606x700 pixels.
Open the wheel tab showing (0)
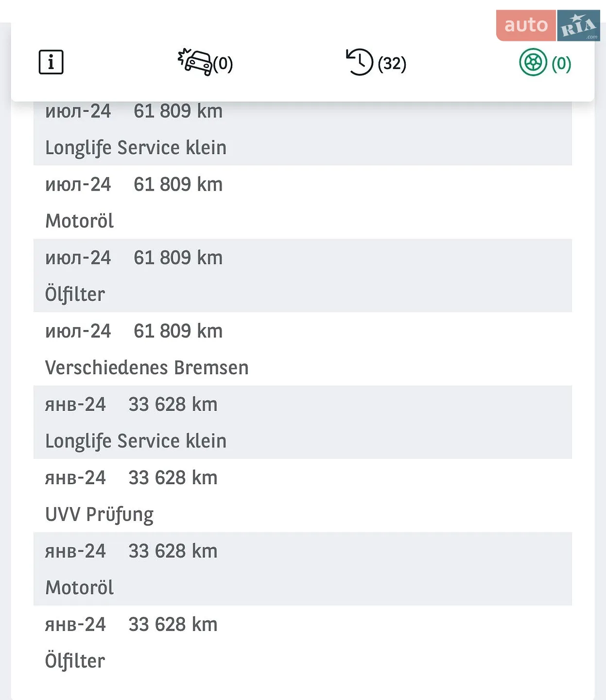[x=545, y=62]
